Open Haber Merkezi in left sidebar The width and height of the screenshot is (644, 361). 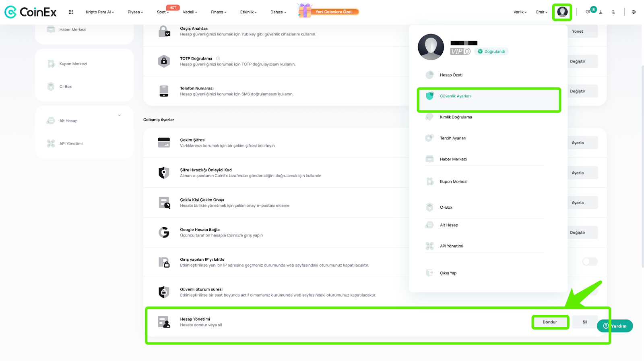coord(72,29)
